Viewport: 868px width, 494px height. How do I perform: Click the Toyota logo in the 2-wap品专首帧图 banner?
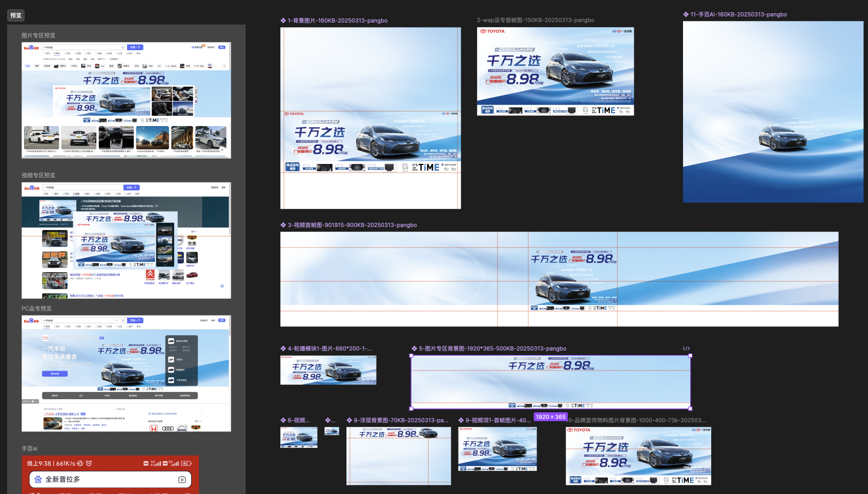coord(492,31)
